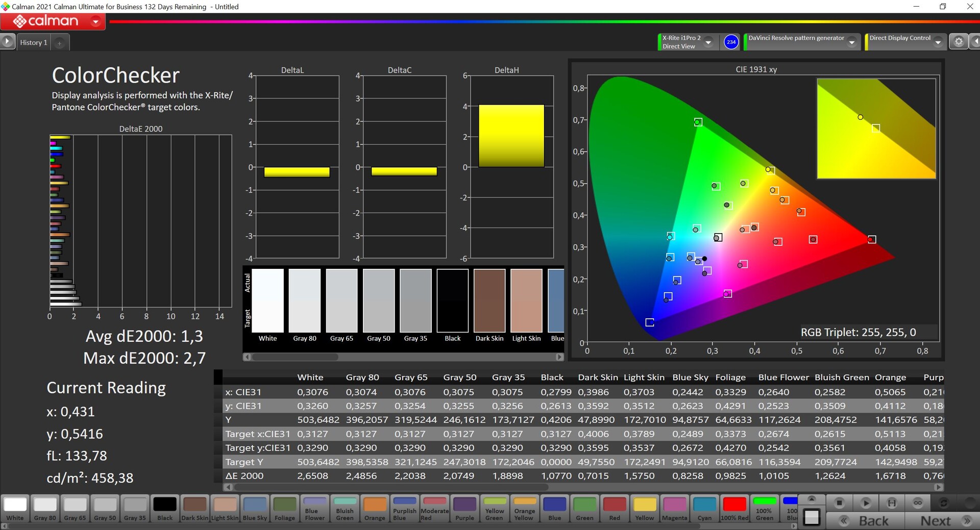
Task: Click the single-step bracket read icon
Action: click(x=892, y=503)
